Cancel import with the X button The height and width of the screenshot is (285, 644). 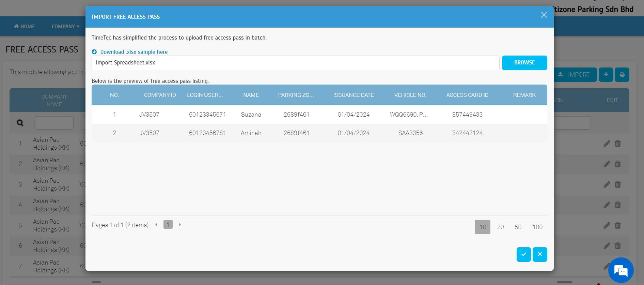(x=540, y=254)
